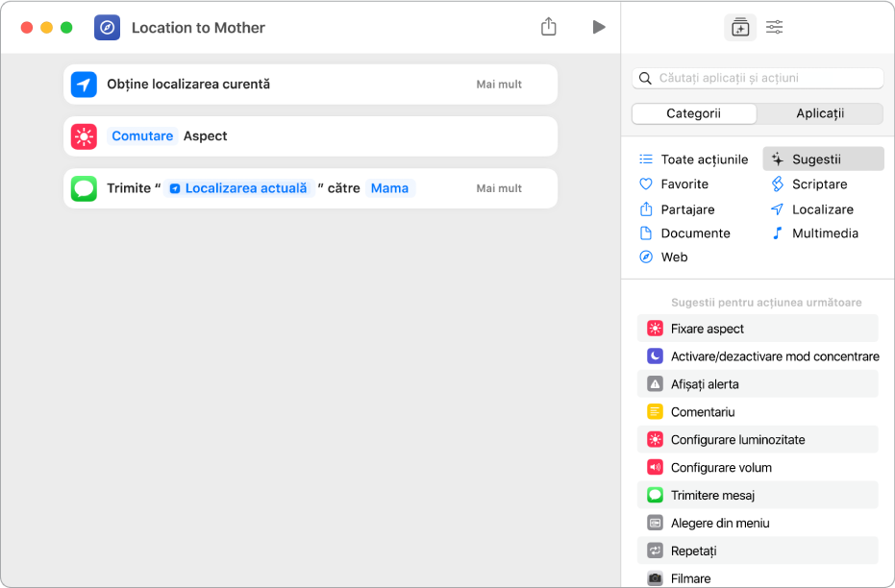Click the moon icon for mod concentrare
Viewport: 895px width, 588px height.
point(655,356)
